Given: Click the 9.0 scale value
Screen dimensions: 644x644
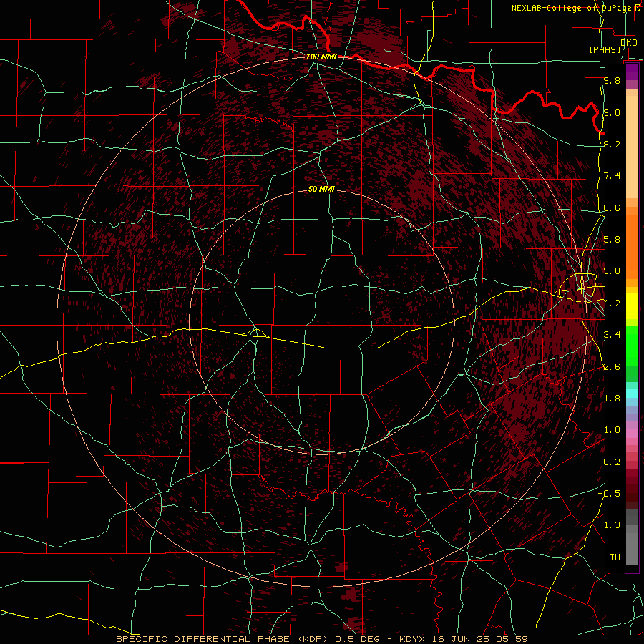Looking at the screenshot, I should coord(612,112).
